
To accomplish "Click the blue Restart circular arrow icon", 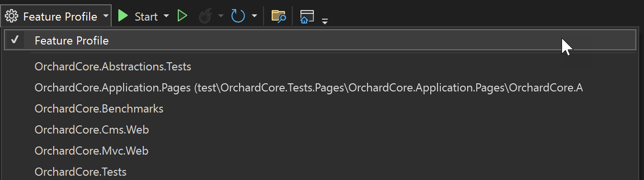I will click(x=238, y=16).
